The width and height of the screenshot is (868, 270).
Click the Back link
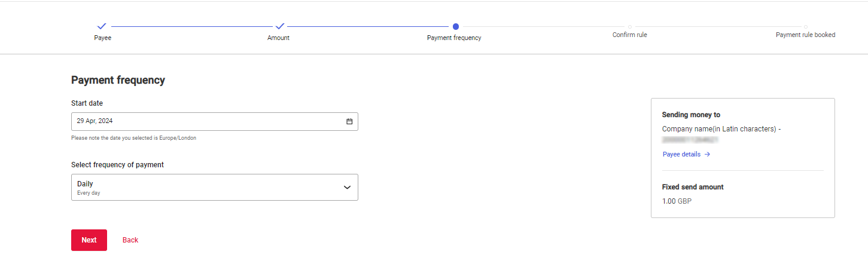pyautogui.click(x=130, y=240)
